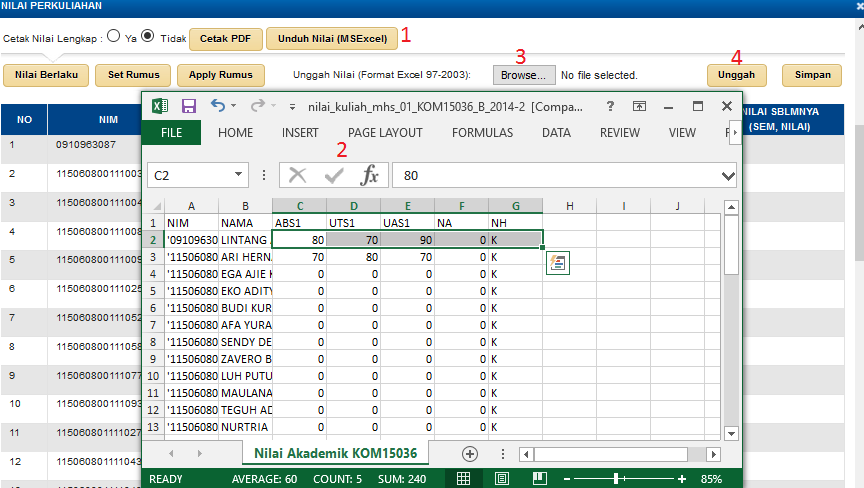Click UAS1 header cell
This screenshot has height=488, width=864.
pyautogui.click(x=407, y=223)
